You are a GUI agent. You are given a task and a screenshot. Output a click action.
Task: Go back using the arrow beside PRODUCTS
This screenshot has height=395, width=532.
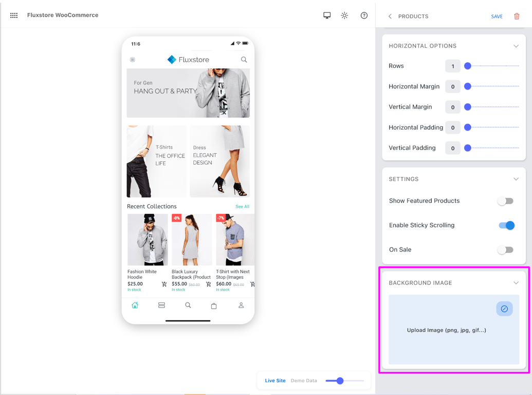390,16
